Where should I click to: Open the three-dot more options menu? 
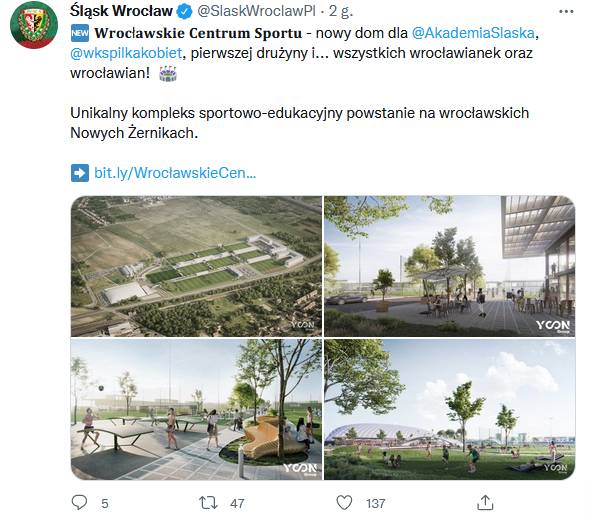[566, 12]
